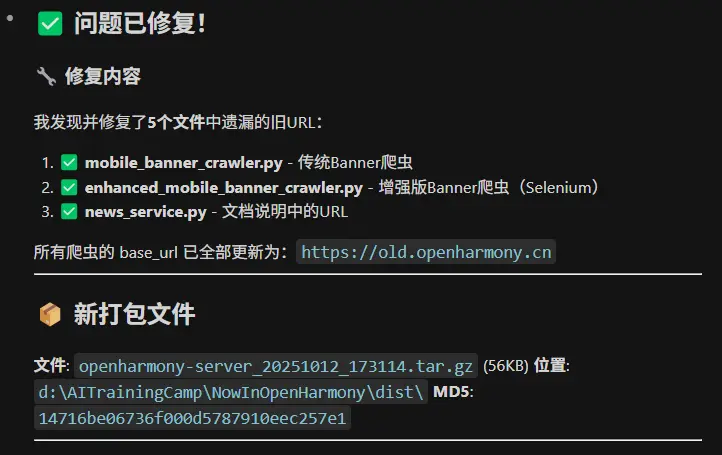Click the mobile_banner_crawler.py file name
Viewport: 722px width, 455px height.
184,163
